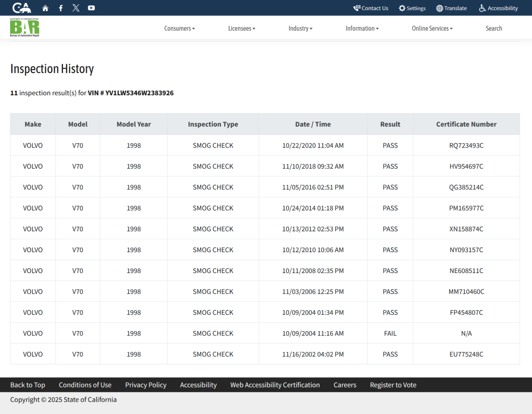This screenshot has height=414, width=532.
Task: Click the CA.gov logo icon
Action: point(22,8)
